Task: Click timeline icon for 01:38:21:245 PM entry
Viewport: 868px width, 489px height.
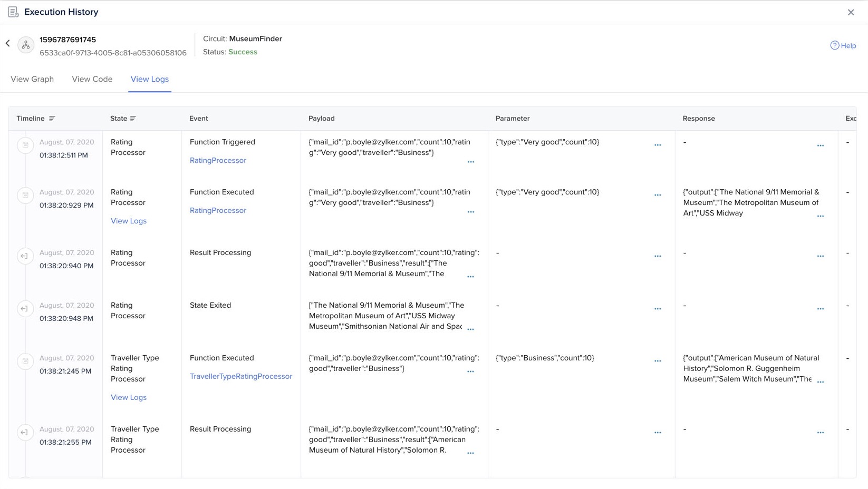Action: click(x=25, y=361)
